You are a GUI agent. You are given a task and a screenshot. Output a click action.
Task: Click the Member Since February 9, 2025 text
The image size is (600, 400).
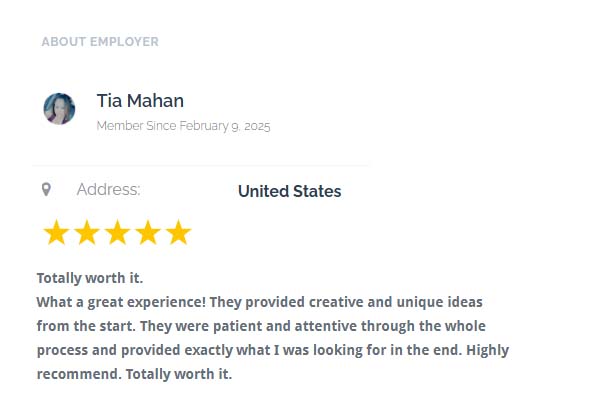[183, 126]
